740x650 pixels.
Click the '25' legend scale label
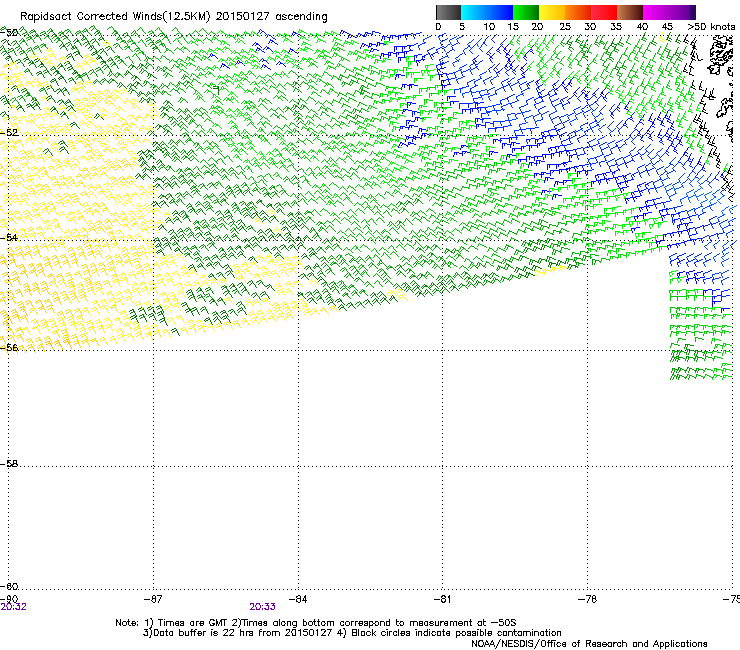click(x=565, y=27)
